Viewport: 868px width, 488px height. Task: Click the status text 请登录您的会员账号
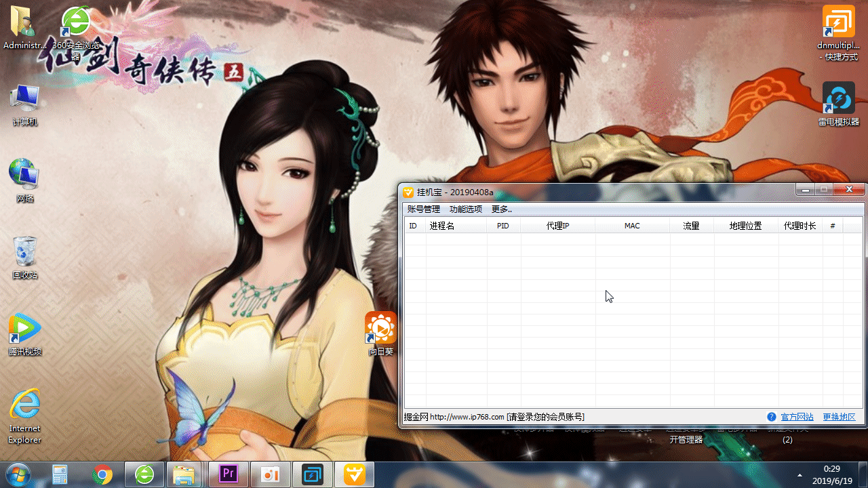pos(545,417)
